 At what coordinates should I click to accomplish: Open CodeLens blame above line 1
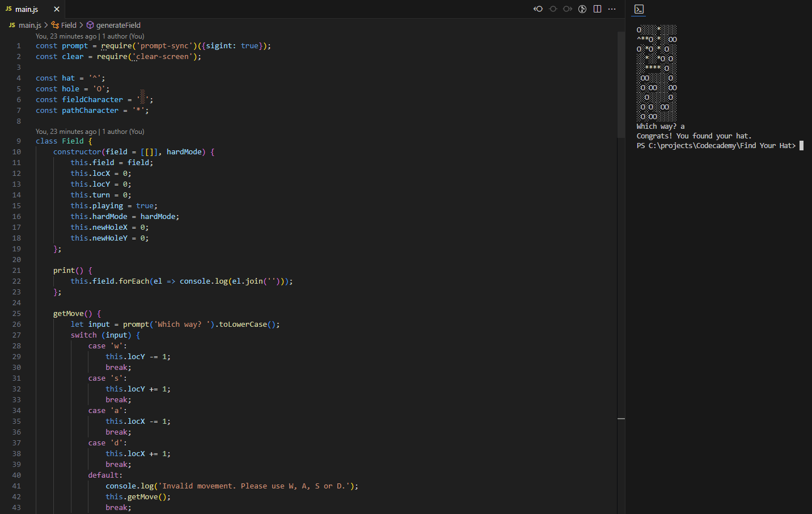tap(90, 36)
